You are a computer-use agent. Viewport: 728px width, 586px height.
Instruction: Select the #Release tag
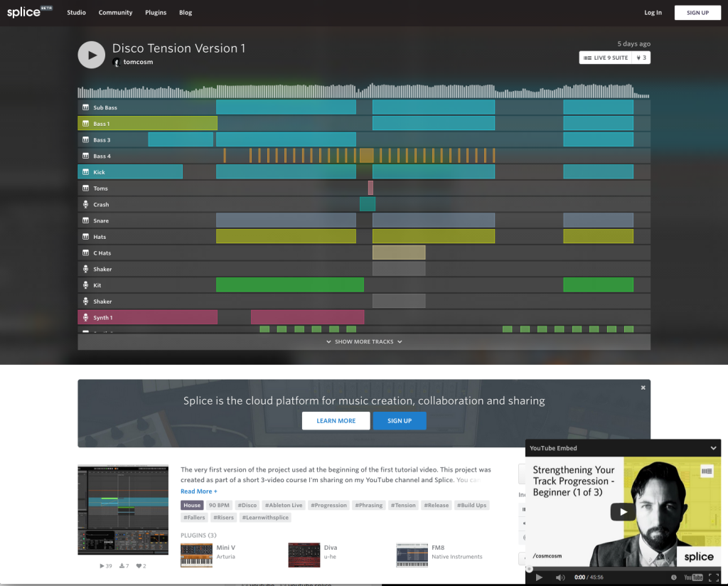click(437, 505)
